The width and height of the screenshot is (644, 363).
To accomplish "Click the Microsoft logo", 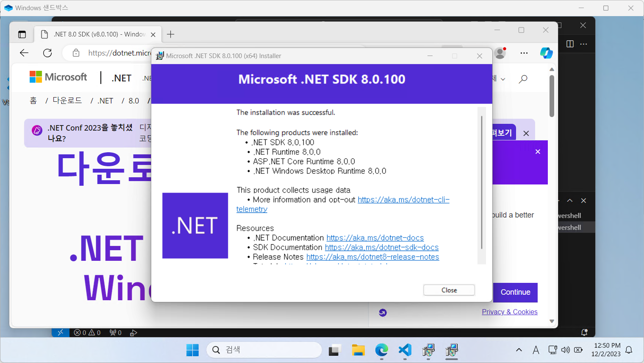I will click(58, 77).
